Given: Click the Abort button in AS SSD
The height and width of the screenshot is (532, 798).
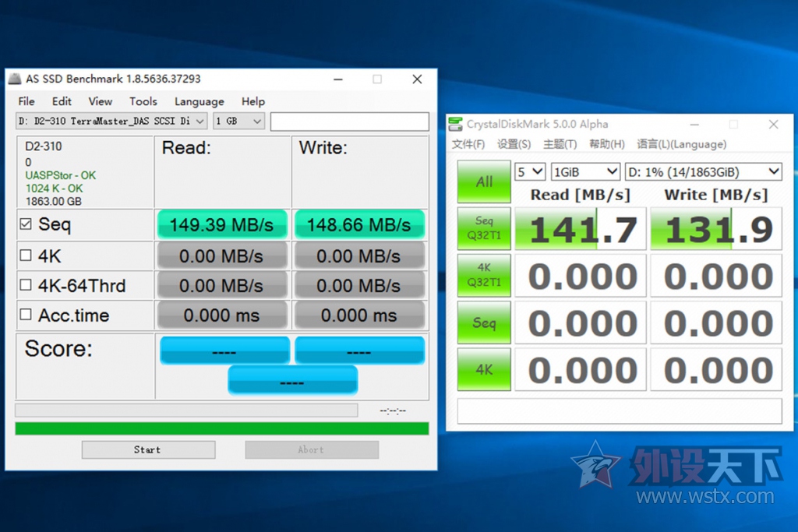Looking at the screenshot, I should tap(312, 449).
